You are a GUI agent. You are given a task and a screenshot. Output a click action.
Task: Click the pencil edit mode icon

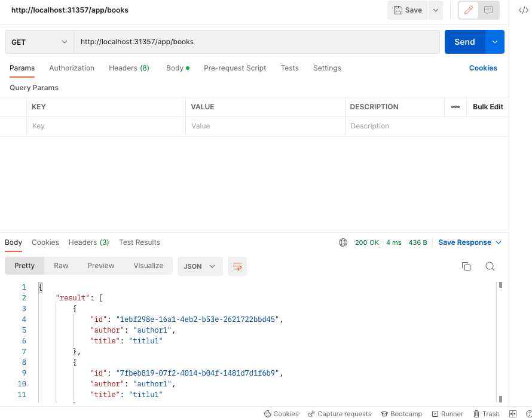point(469,10)
